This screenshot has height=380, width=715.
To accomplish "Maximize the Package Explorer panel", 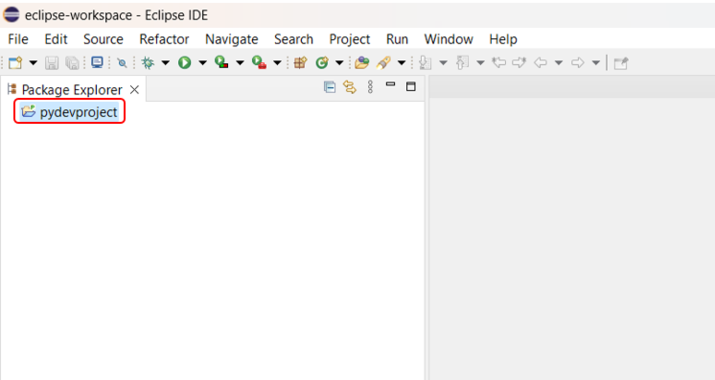I will coord(411,86).
